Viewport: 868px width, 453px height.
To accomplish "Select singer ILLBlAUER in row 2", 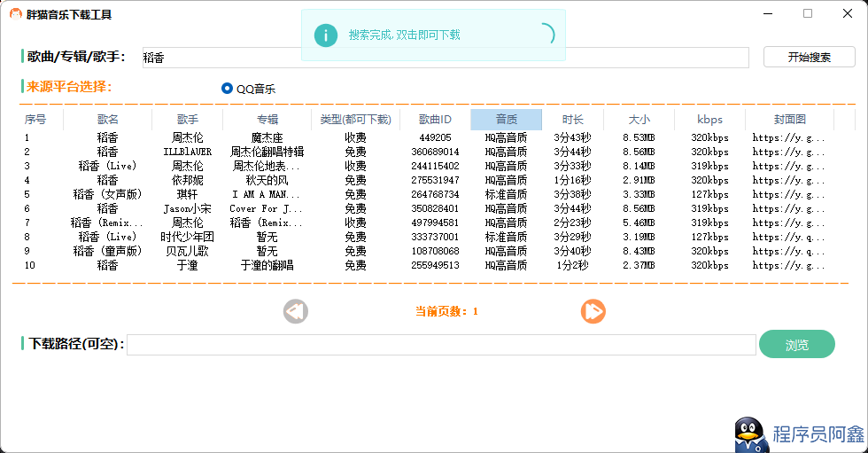I will pyautogui.click(x=188, y=152).
